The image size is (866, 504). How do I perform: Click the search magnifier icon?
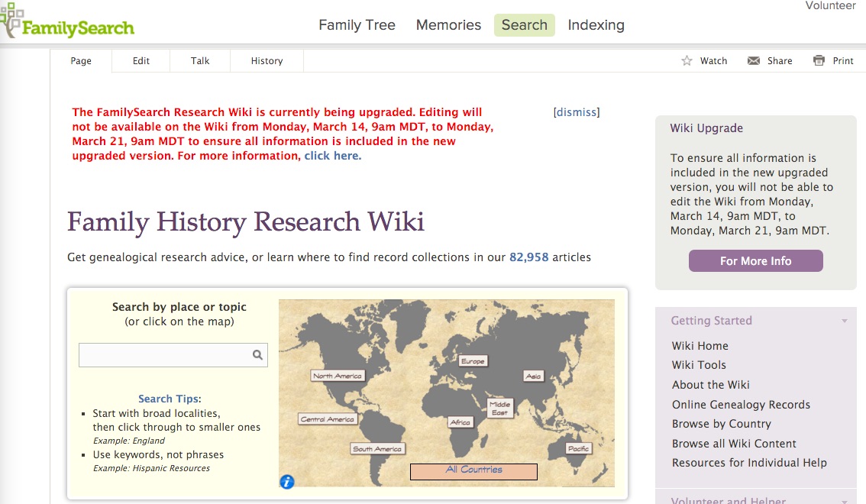[257, 355]
